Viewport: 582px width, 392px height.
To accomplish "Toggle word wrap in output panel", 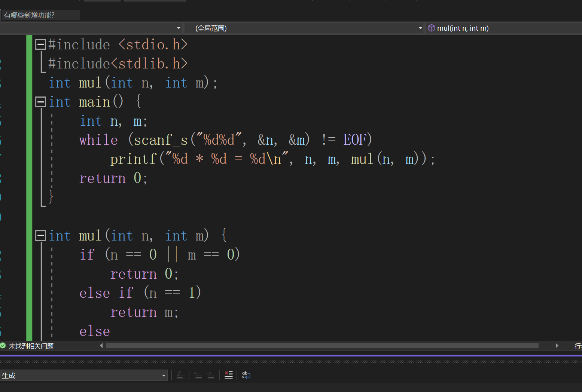I will tap(246, 375).
